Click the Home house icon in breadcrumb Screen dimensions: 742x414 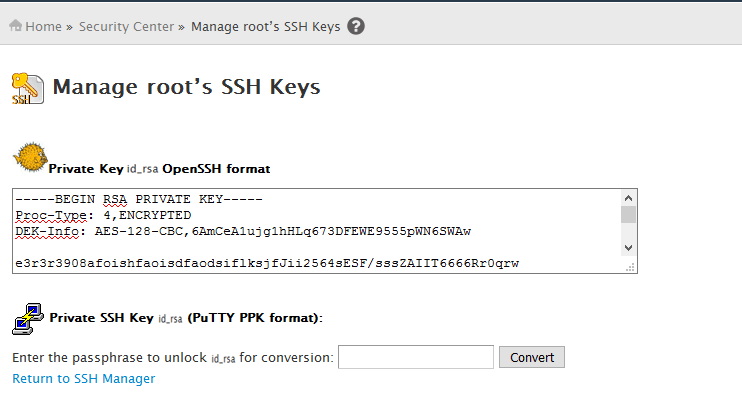(16, 26)
